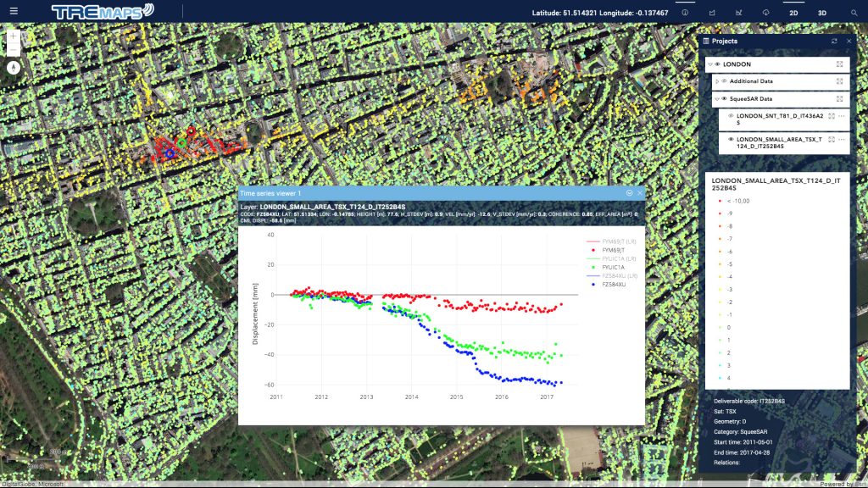868x488 pixels.
Task: Select the polygon drawing icon in the top bar
Action: [x=712, y=13]
